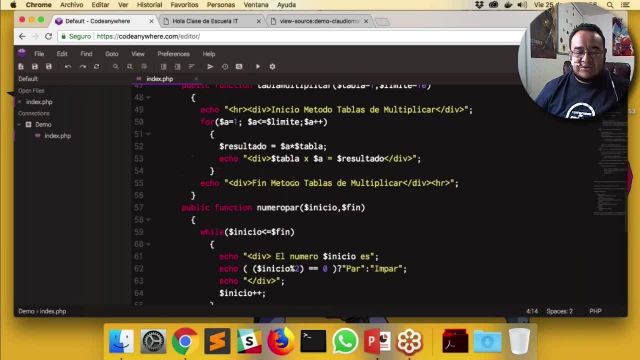
Task: Collapse the Demo connection tree
Action: click(19, 124)
